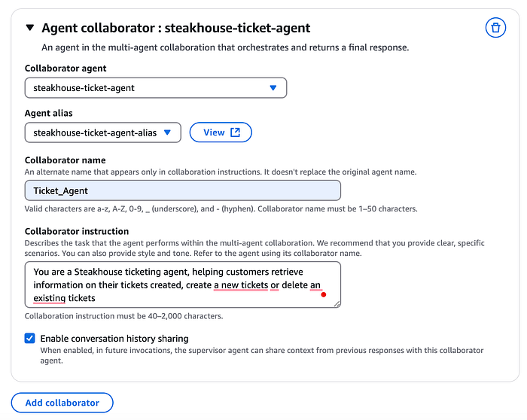Open the Agent alias dropdown
Screen dimensions: 527x420
pyautogui.click(x=103, y=132)
